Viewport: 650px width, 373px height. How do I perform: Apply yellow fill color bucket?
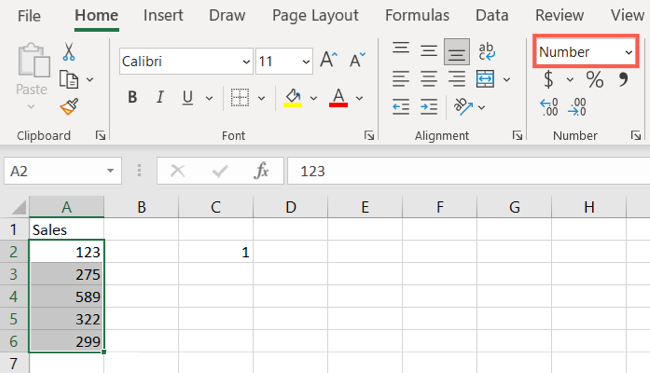pos(293,98)
